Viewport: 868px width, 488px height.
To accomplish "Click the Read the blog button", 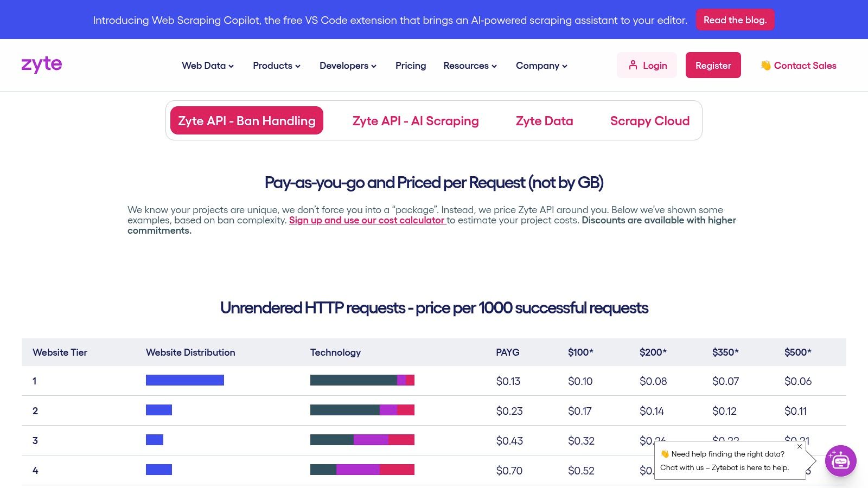I will pos(735,20).
